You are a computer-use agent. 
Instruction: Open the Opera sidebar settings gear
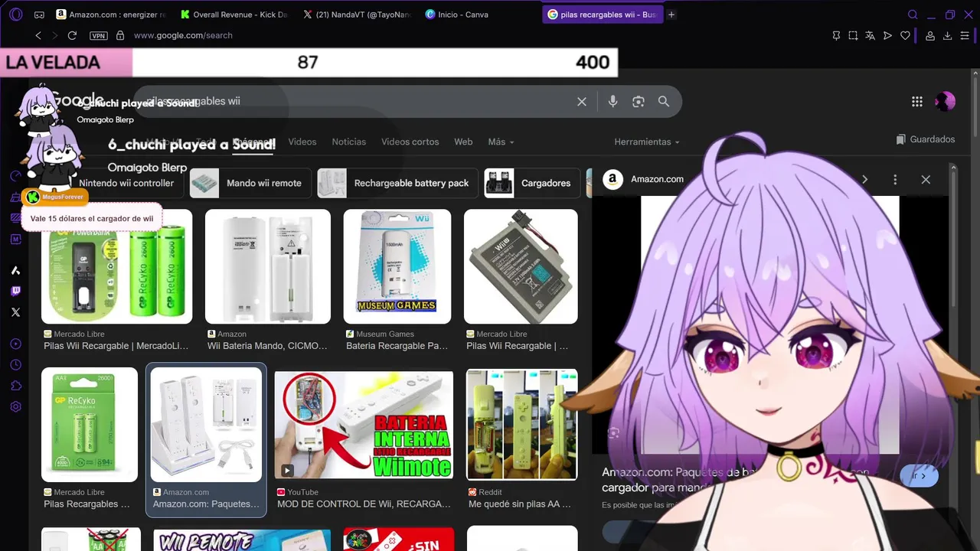pos(15,407)
